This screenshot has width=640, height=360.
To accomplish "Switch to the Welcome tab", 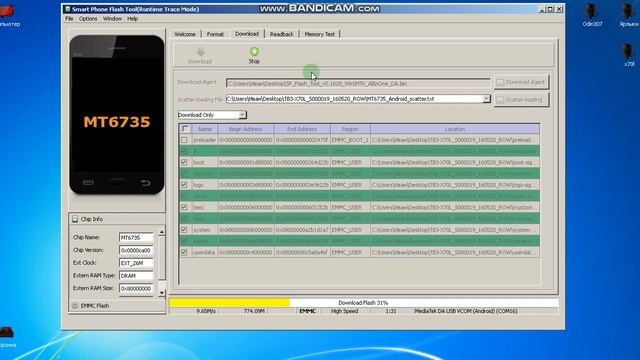I will [185, 34].
